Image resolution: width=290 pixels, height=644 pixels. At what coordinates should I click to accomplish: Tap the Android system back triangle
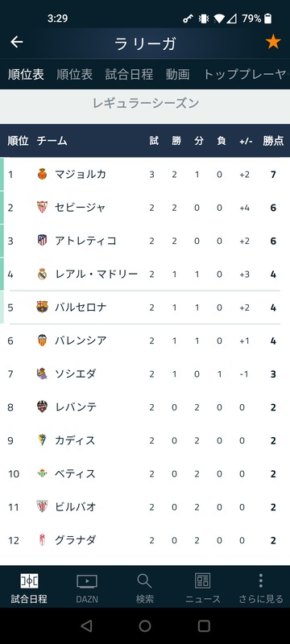[86, 626]
